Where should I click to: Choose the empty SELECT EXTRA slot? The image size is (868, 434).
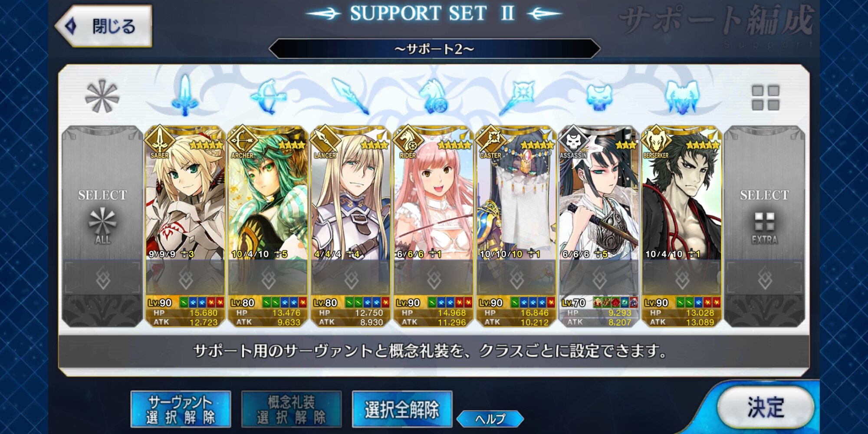click(765, 226)
